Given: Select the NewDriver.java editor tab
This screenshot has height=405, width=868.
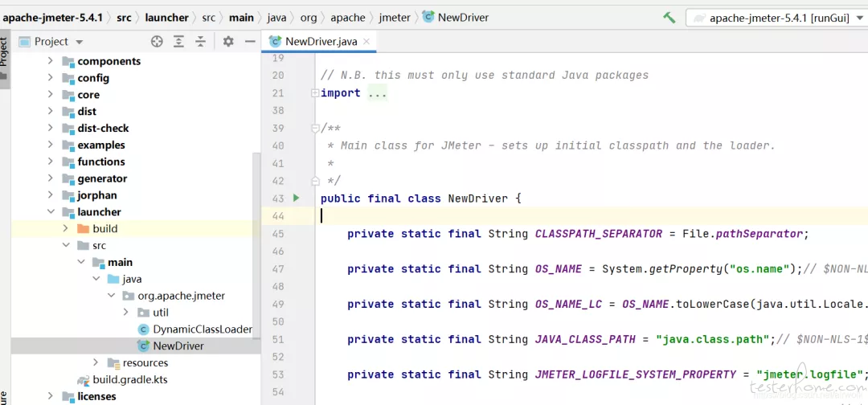Looking at the screenshot, I should [319, 42].
